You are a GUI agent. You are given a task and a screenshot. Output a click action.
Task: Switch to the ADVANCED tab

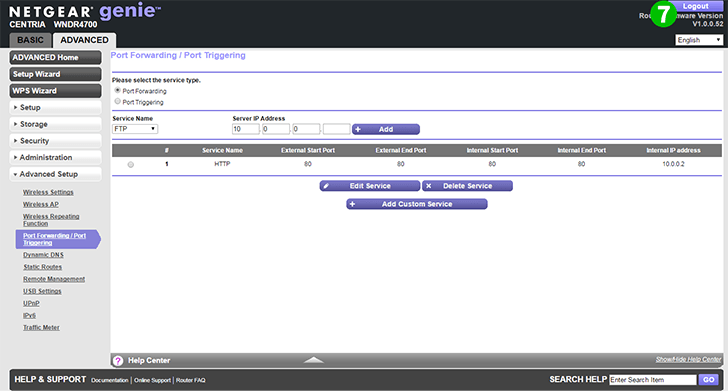coord(84,40)
